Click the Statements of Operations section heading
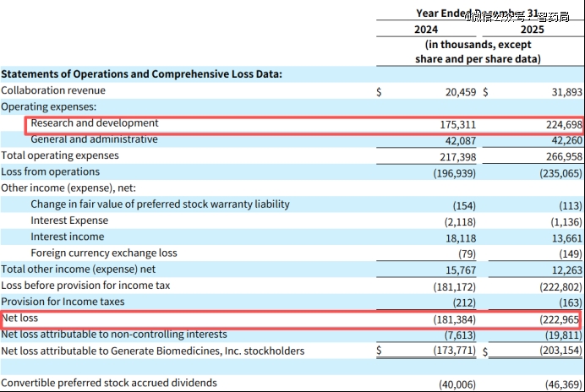Image resolution: width=585 pixels, height=392 pixels. coord(141,74)
